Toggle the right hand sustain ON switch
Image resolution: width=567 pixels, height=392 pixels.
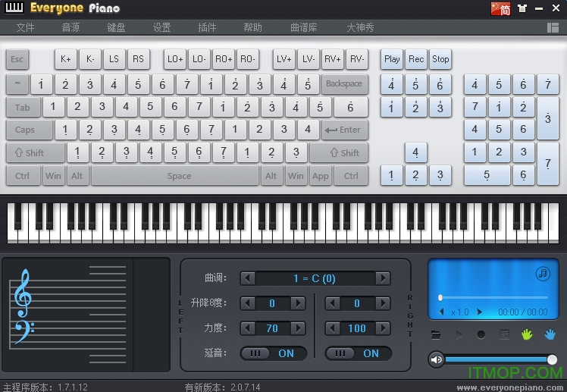click(359, 353)
